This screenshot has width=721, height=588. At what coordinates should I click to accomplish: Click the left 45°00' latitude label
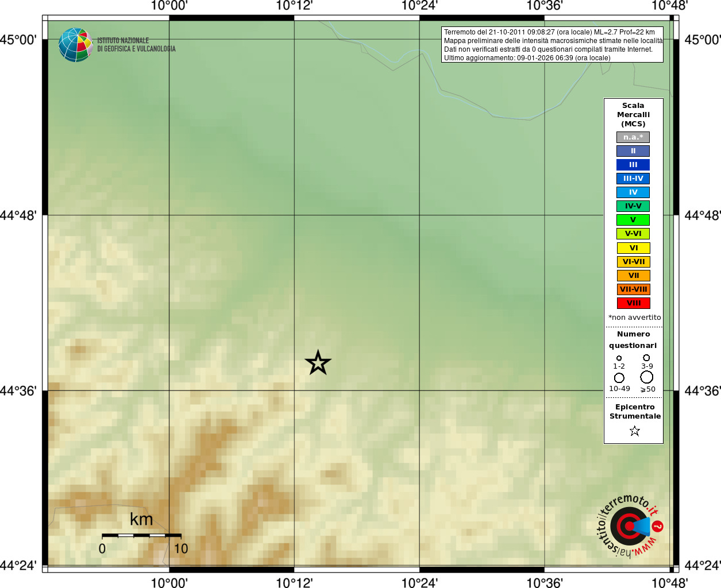pyautogui.click(x=18, y=40)
